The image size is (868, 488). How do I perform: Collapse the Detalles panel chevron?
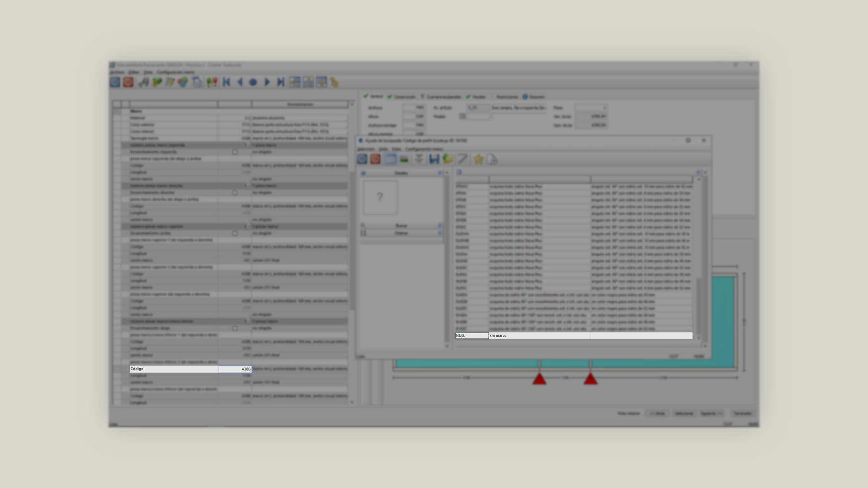click(439, 173)
